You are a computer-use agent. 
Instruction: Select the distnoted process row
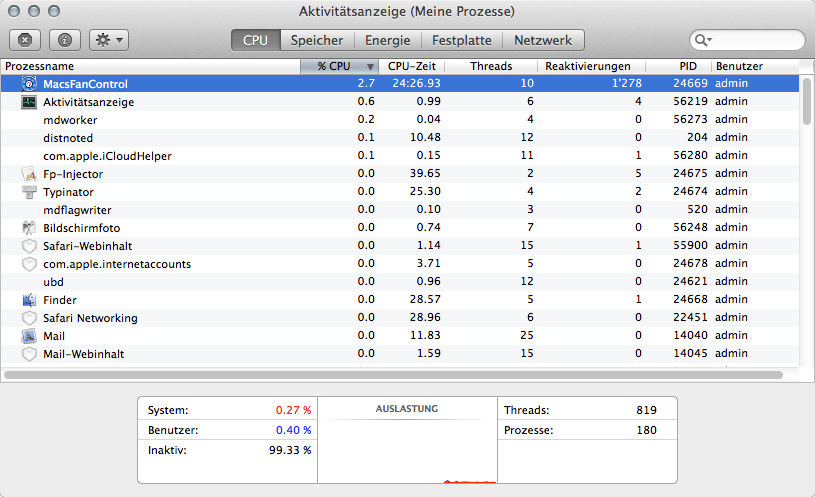[400, 138]
